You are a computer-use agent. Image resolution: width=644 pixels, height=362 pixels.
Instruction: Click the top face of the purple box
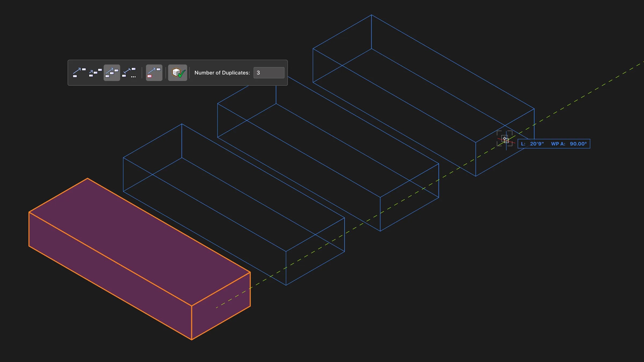[140, 241]
